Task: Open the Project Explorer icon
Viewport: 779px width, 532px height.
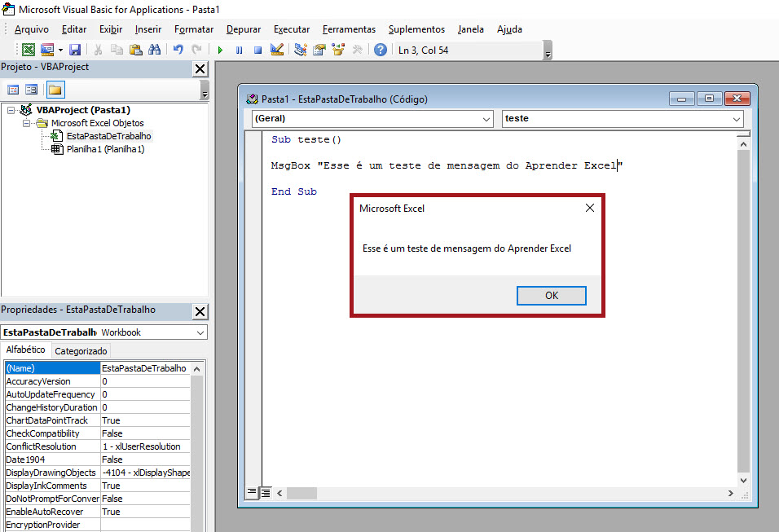Action: click(x=301, y=50)
